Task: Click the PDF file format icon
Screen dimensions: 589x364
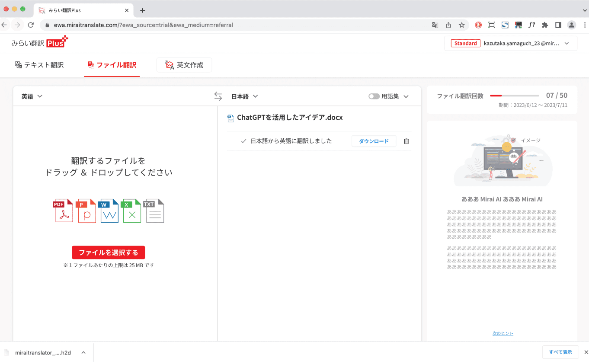Action: pos(63,211)
